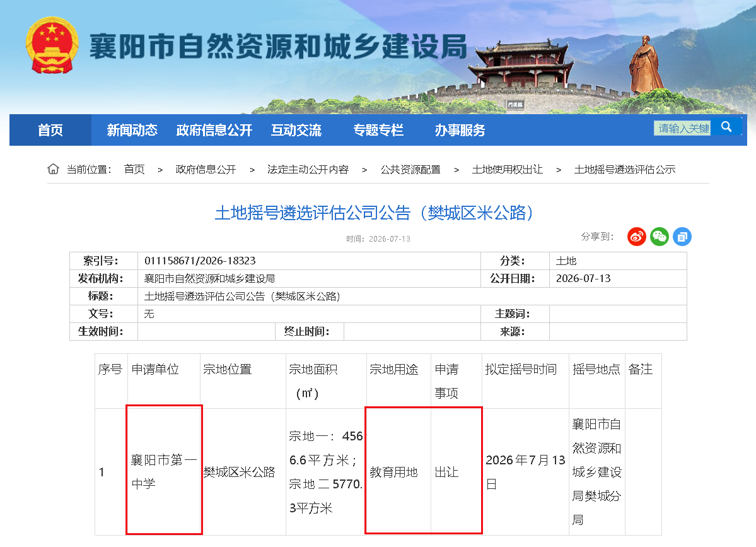This screenshot has height=547, width=756.
Task: Click 公开日期 value 2026-07-13
Action: (x=583, y=278)
